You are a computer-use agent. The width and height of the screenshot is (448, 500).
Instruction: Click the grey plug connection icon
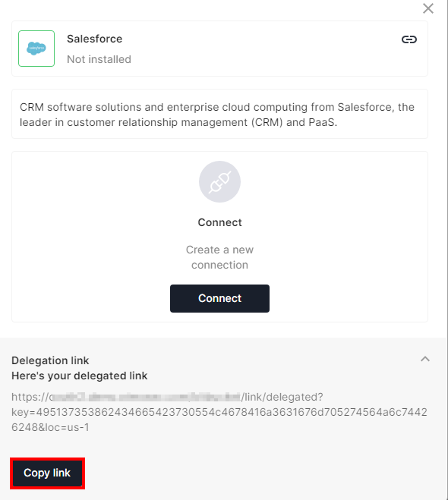[219, 181]
